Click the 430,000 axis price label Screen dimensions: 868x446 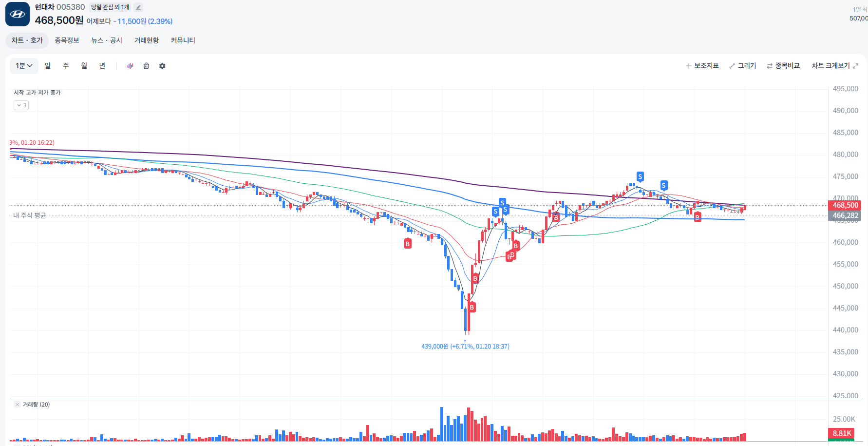click(x=845, y=374)
